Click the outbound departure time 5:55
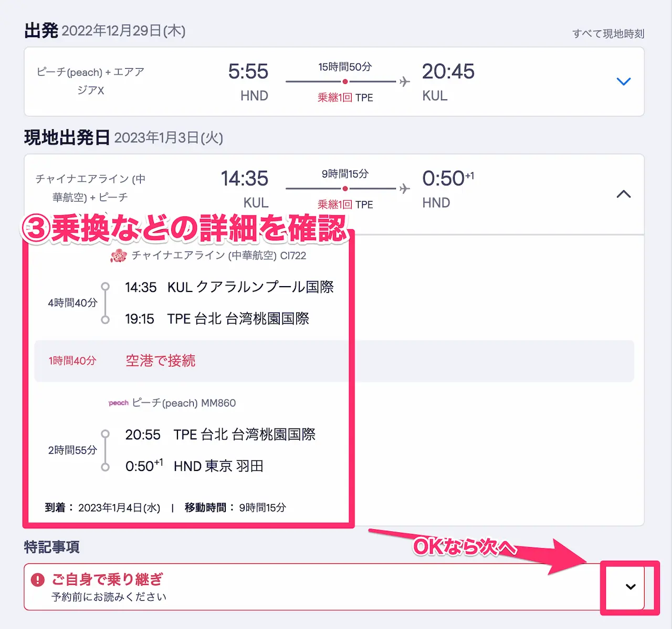The image size is (672, 629). coord(248,71)
